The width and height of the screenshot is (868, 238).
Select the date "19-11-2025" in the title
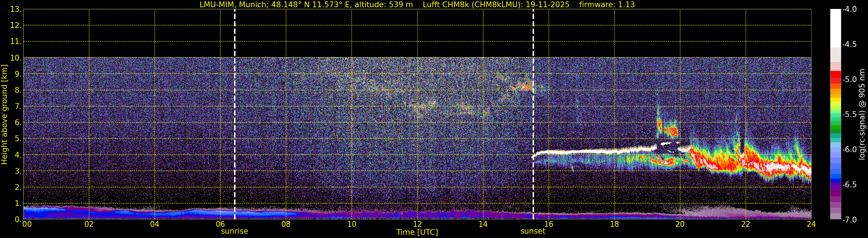pyautogui.click(x=548, y=5)
